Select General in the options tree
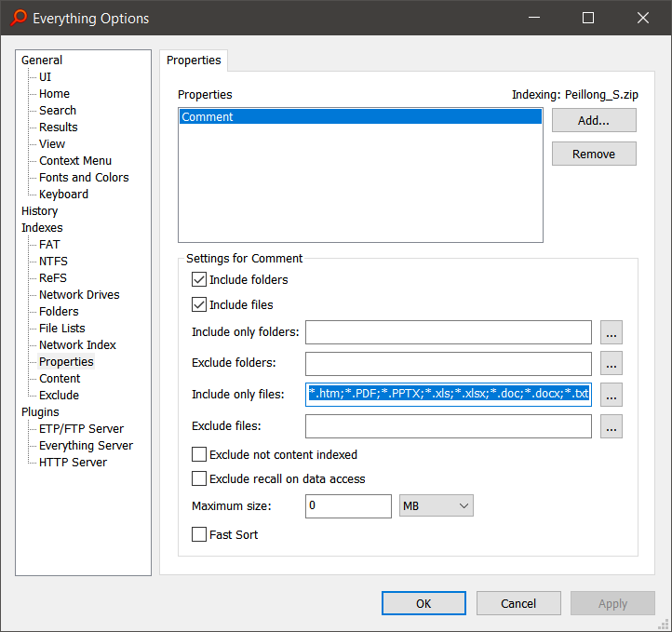The image size is (672, 632). click(x=42, y=60)
